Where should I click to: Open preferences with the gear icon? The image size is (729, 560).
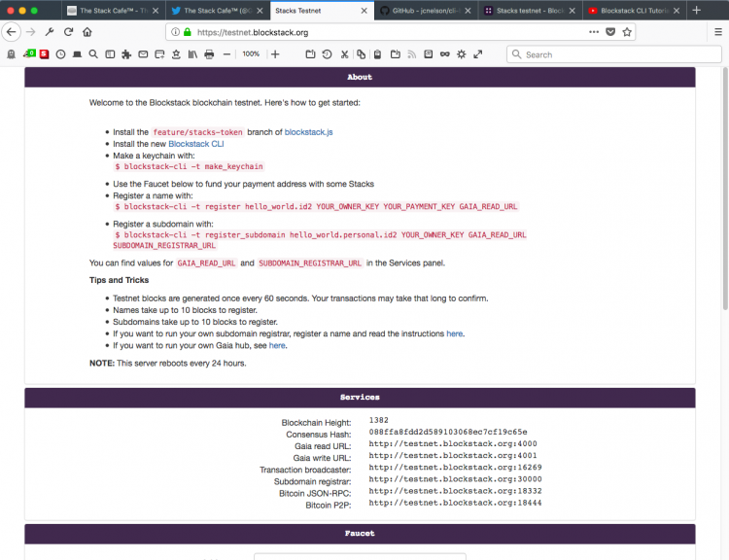[461, 54]
